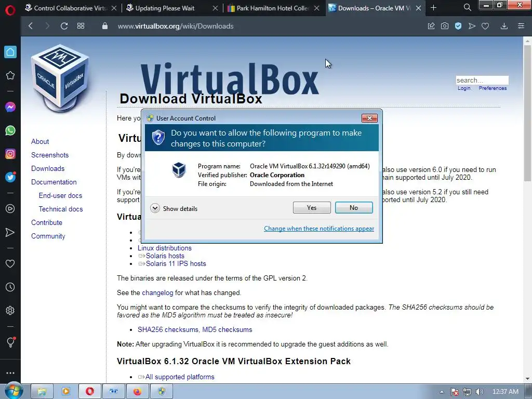
Task: Open the heart Pinboards icon in sidebar
Action: coord(10,263)
